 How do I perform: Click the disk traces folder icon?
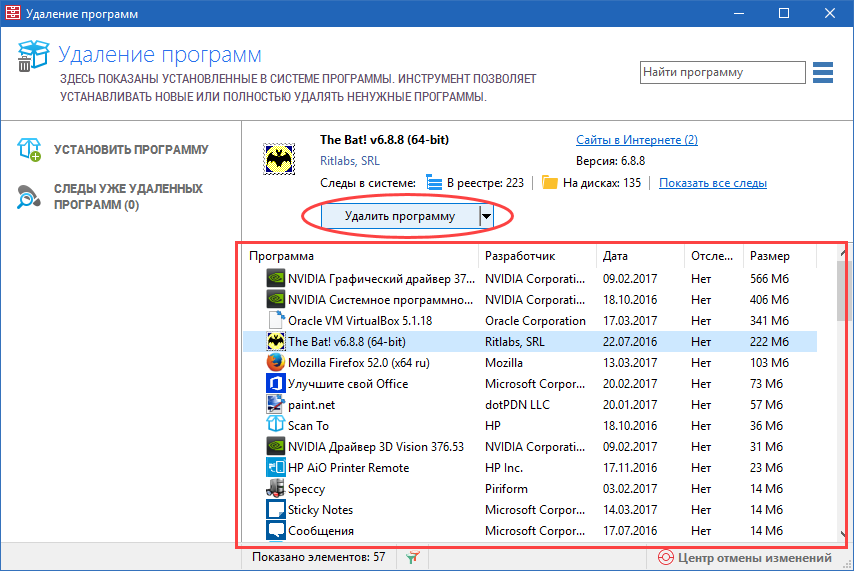(x=550, y=183)
